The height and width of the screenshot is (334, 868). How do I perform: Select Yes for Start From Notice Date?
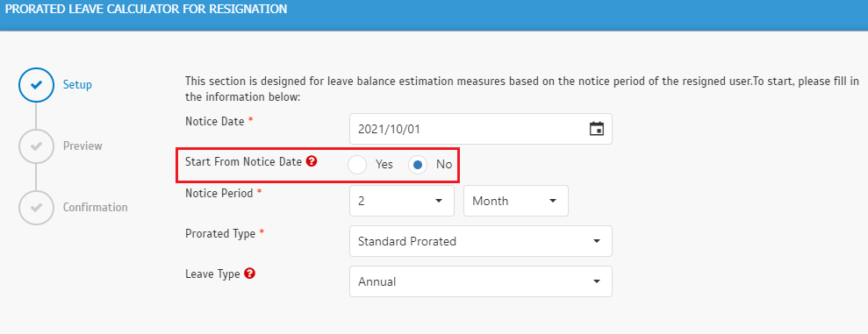357,165
